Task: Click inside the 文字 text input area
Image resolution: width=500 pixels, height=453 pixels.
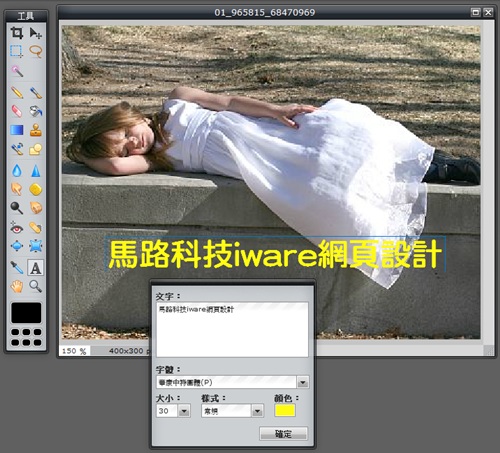Action: point(232,330)
